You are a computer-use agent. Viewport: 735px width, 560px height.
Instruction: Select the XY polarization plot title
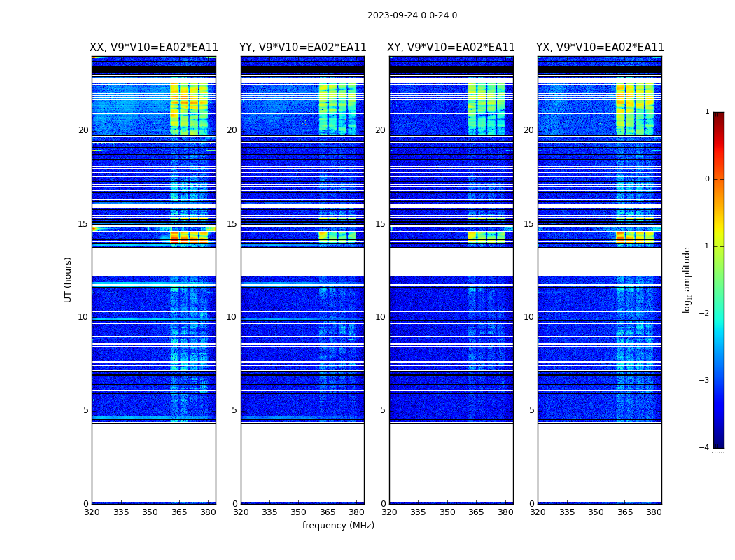coord(451,48)
